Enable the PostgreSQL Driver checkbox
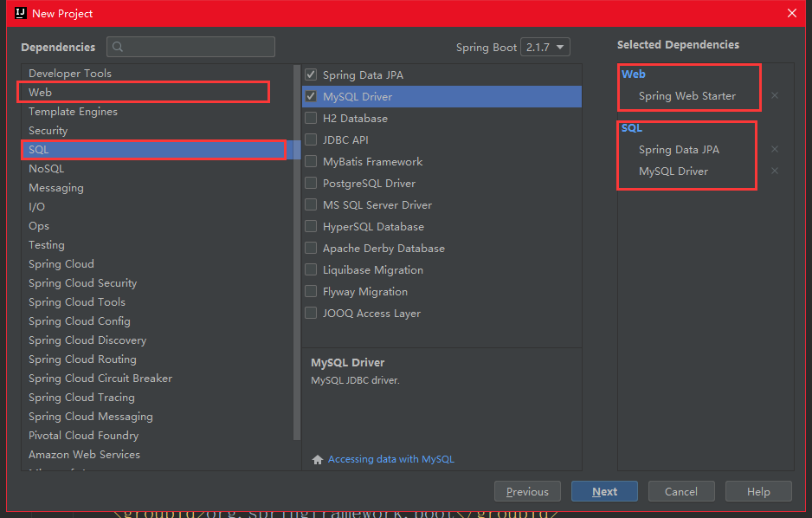812x518 pixels. [311, 184]
